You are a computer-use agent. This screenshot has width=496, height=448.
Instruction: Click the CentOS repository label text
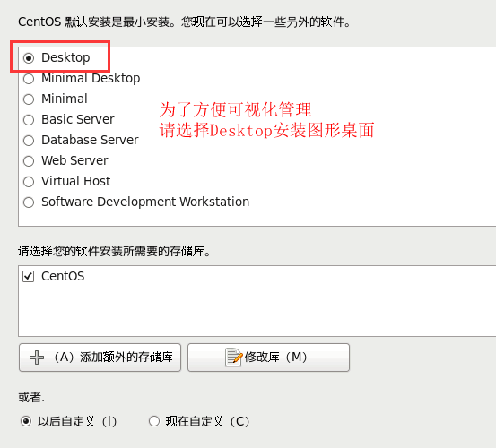[63, 277]
